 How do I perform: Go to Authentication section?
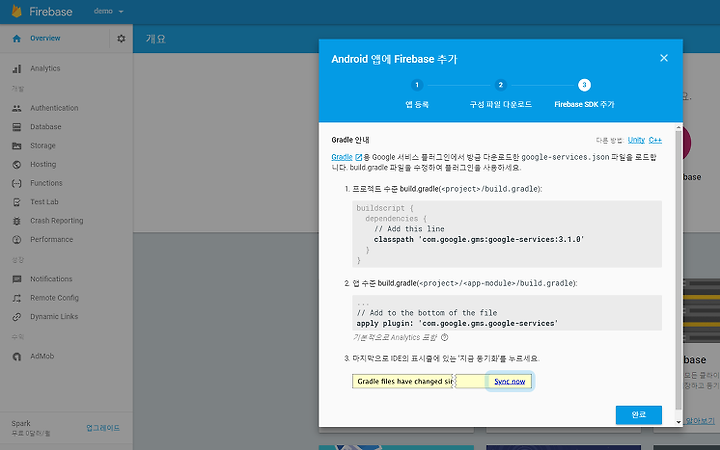(x=54, y=108)
